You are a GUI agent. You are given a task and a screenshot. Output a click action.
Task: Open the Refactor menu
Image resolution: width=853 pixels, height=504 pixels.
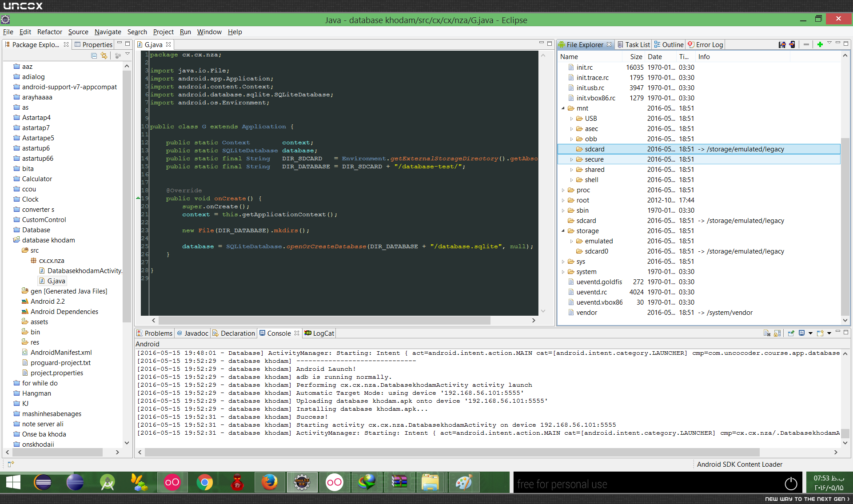[x=50, y=32]
